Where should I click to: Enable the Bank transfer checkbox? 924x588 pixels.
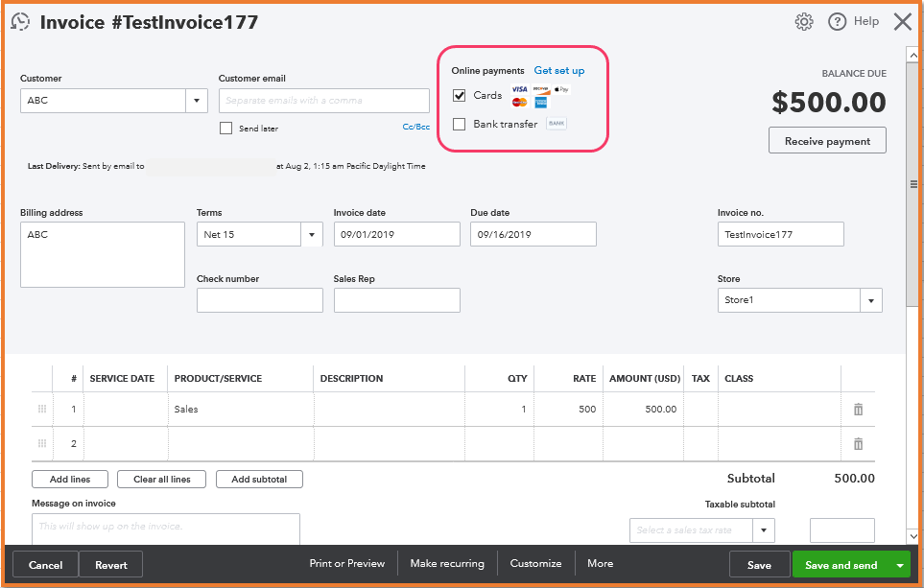pyautogui.click(x=459, y=124)
